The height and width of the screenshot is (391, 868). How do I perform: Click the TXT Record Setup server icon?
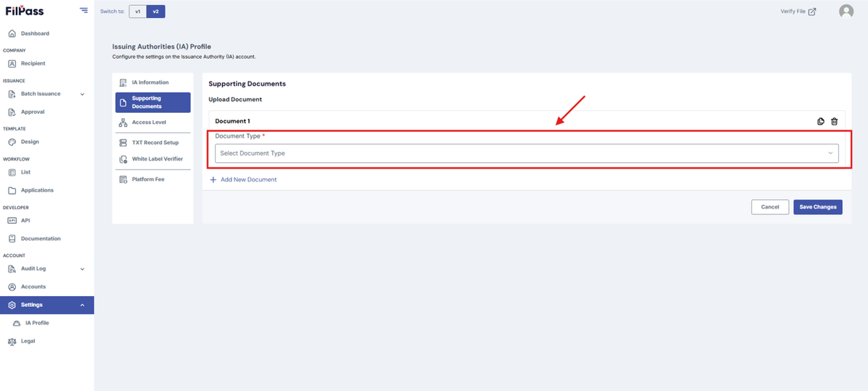point(123,143)
